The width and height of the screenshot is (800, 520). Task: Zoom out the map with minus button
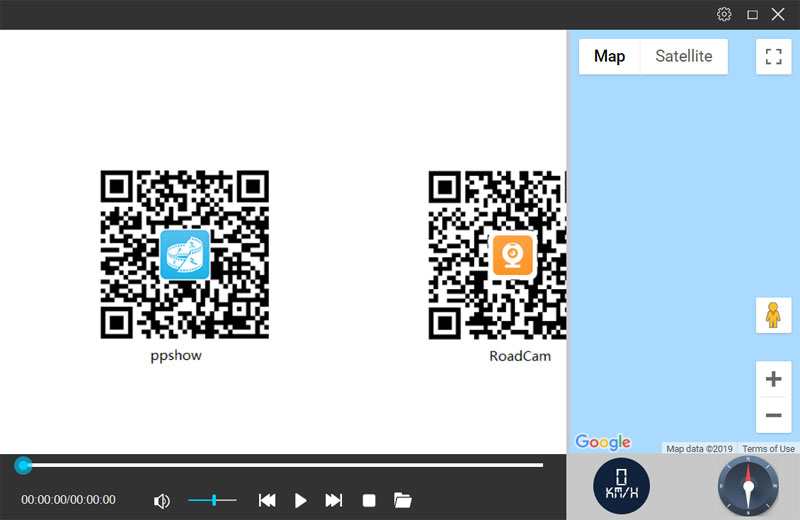point(773,415)
